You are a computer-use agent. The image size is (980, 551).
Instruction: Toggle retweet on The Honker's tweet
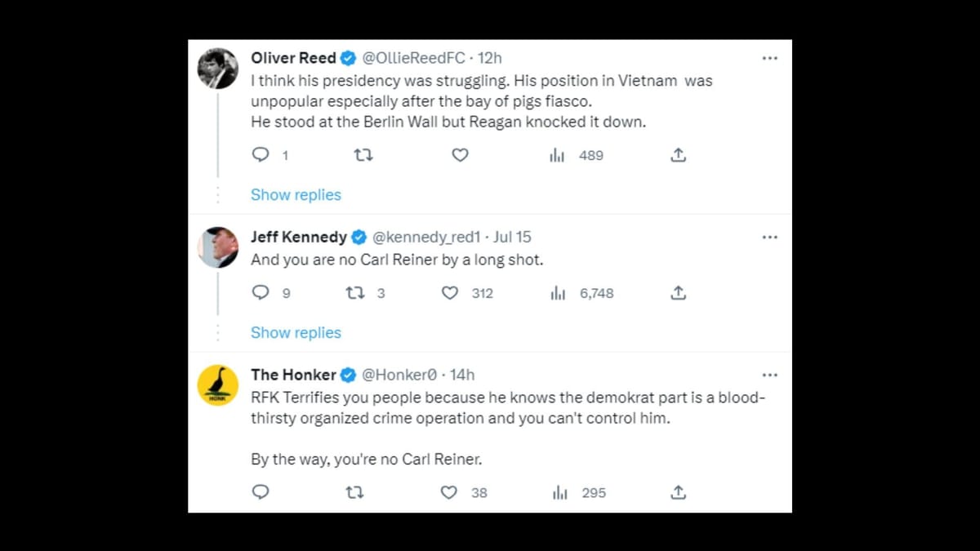(354, 492)
